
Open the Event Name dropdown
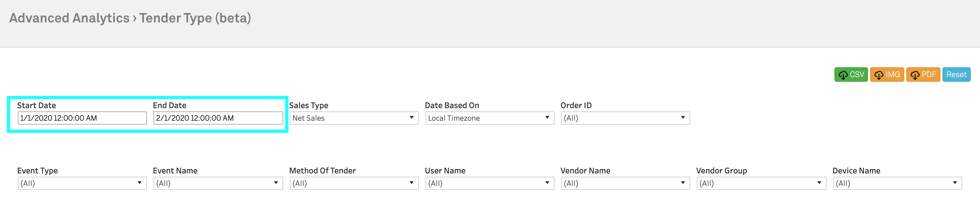[x=218, y=183]
